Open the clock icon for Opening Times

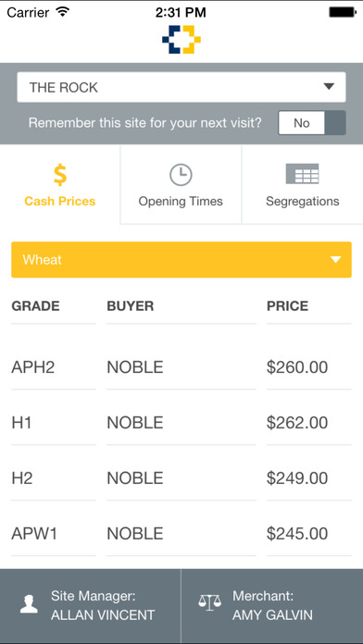(181, 175)
